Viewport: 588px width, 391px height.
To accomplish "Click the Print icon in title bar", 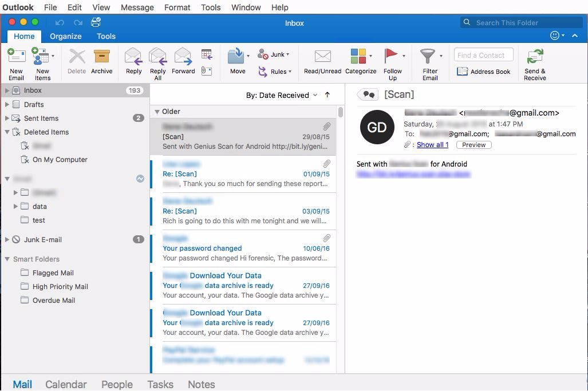I will pyautogui.click(x=96, y=22).
